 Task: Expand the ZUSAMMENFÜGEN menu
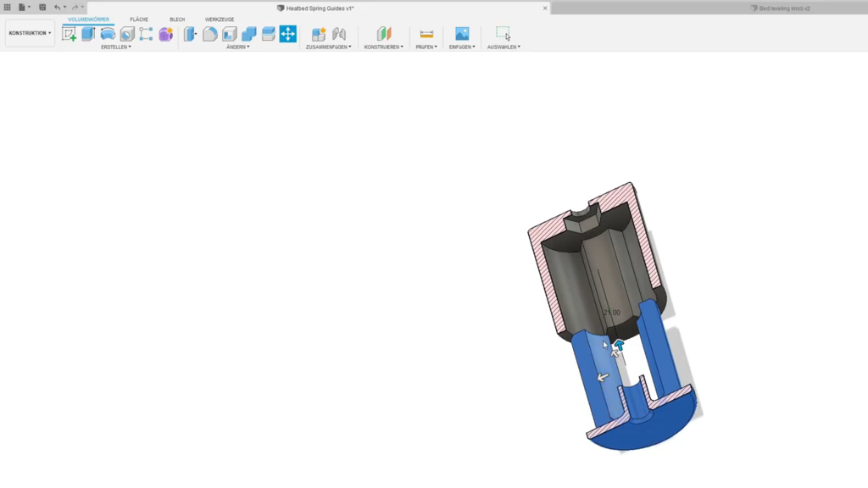tap(328, 47)
